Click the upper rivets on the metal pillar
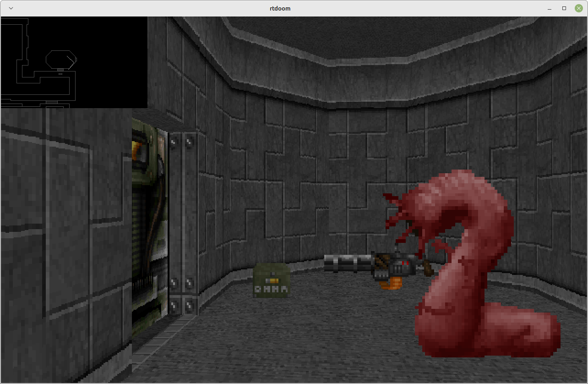This screenshot has height=384, width=588. pos(182,143)
